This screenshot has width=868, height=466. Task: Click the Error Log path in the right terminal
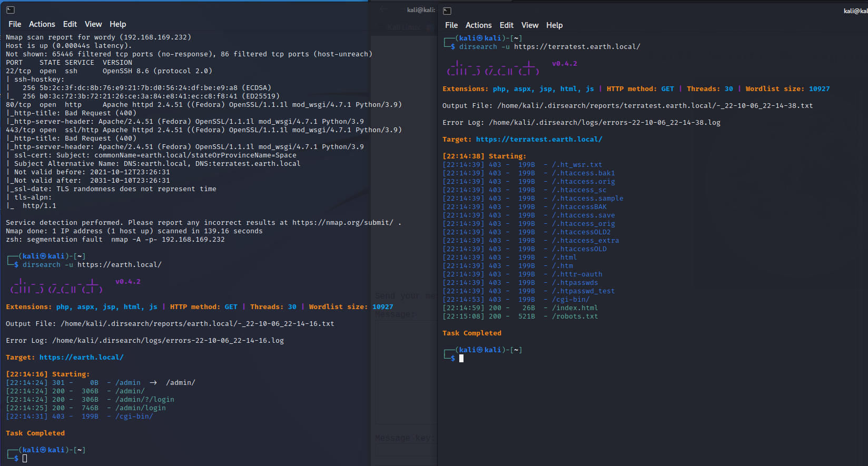[605, 123]
